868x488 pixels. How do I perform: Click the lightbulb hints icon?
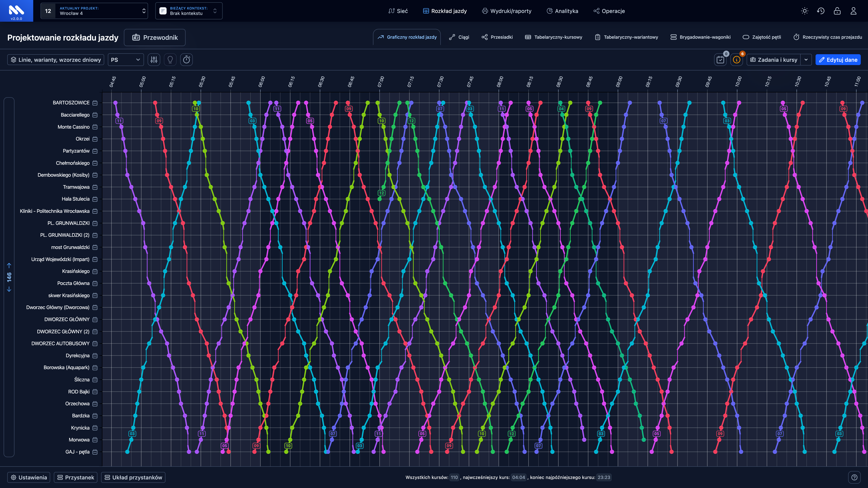(170, 60)
